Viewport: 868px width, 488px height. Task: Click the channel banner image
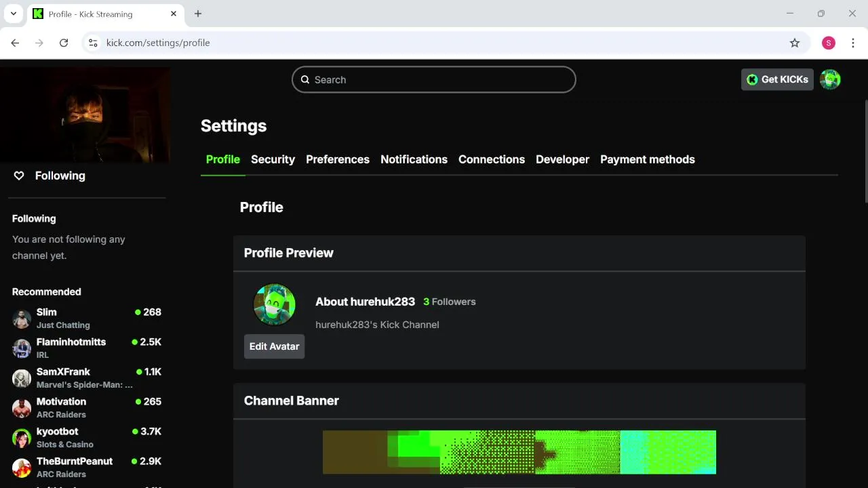519,452
